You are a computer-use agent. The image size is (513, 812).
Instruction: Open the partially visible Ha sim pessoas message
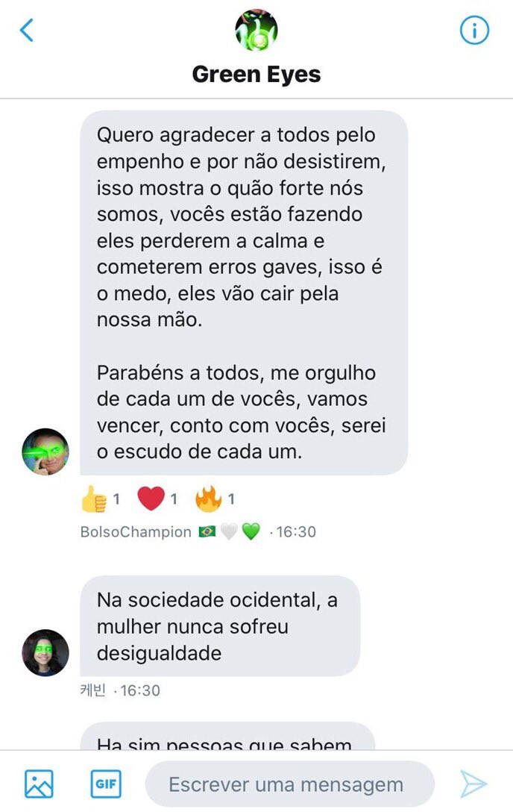227,736
